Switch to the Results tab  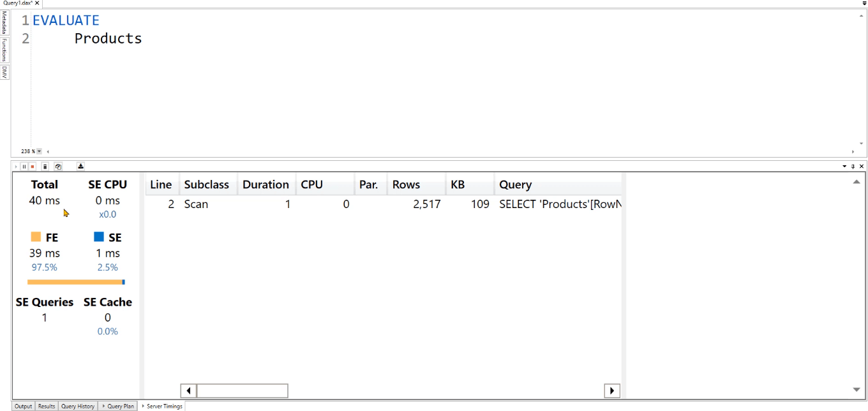[x=47, y=406]
